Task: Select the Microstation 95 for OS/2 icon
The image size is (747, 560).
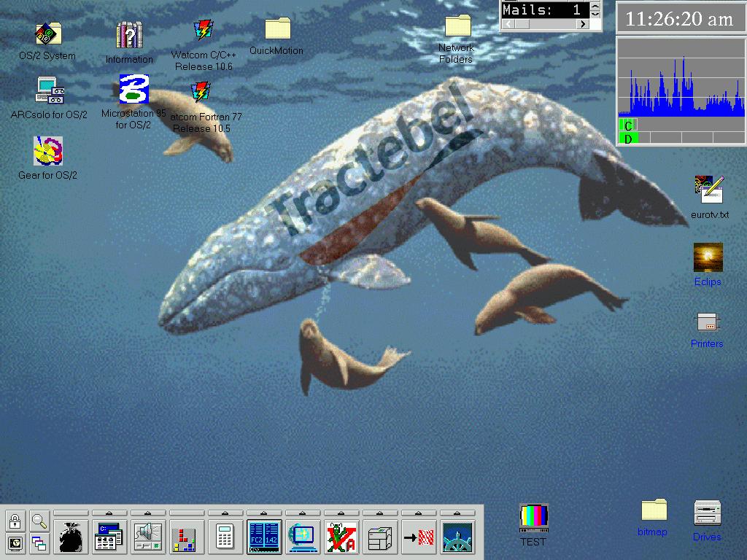Action: (134, 89)
